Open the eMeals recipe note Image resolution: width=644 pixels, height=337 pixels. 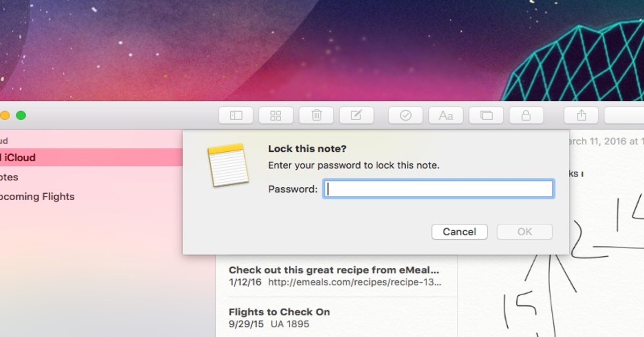click(336, 276)
